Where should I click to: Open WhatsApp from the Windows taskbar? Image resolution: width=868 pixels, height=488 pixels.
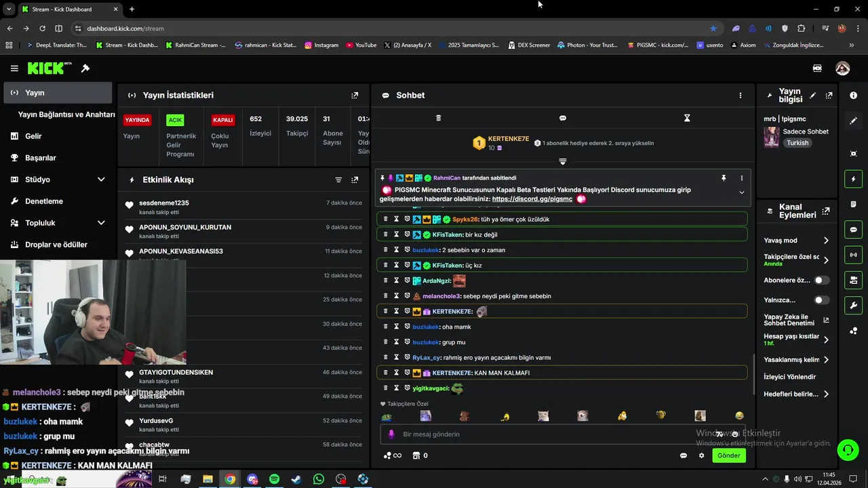click(x=319, y=479)
